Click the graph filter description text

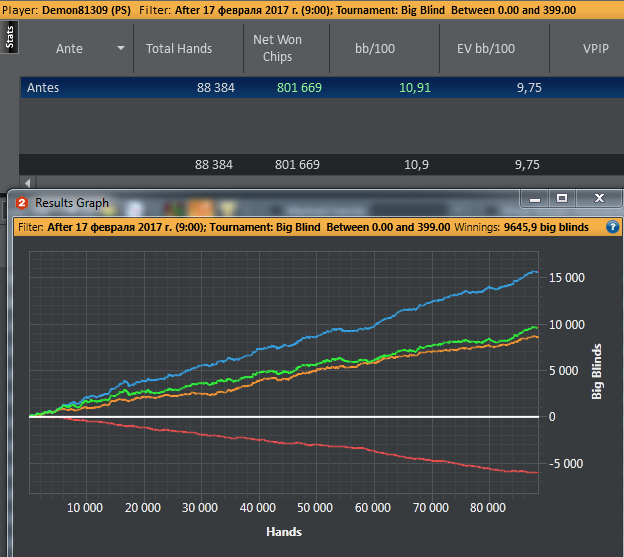coord(234,227)
